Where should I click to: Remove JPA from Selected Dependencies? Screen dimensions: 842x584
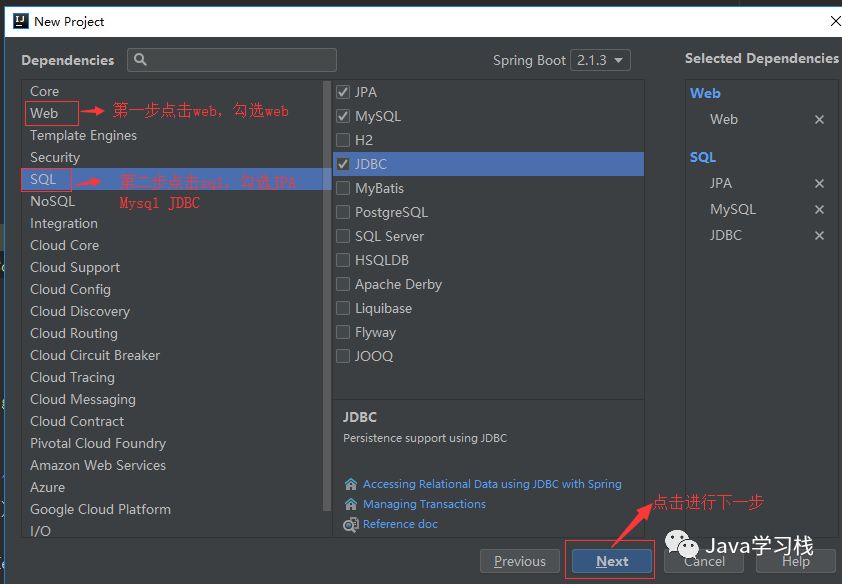click(x=819, y=184)
